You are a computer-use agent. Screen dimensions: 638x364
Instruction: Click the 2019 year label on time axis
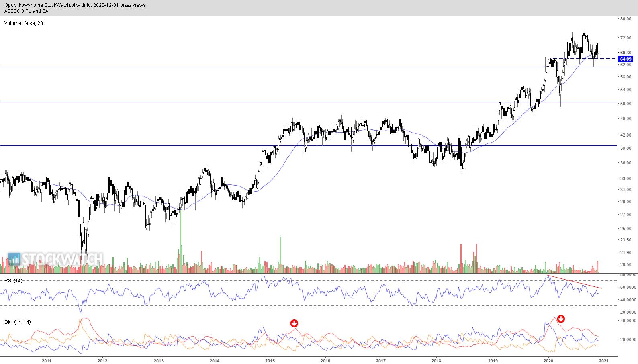pos(493,360)
